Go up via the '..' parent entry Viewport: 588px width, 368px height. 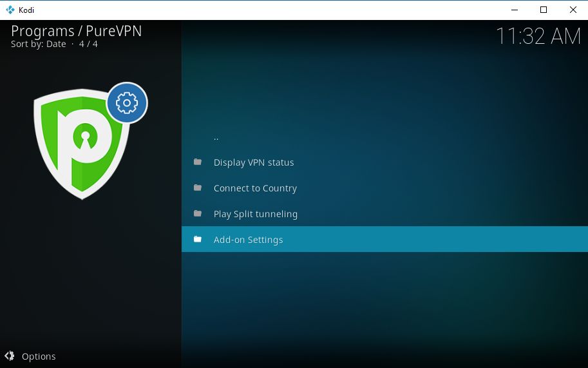tap(384, 137)
